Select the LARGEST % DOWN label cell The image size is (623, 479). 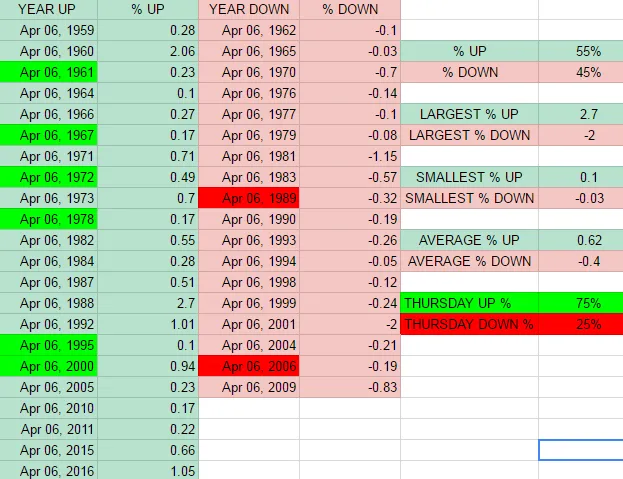pyautogui.click(x=469, y=135)
